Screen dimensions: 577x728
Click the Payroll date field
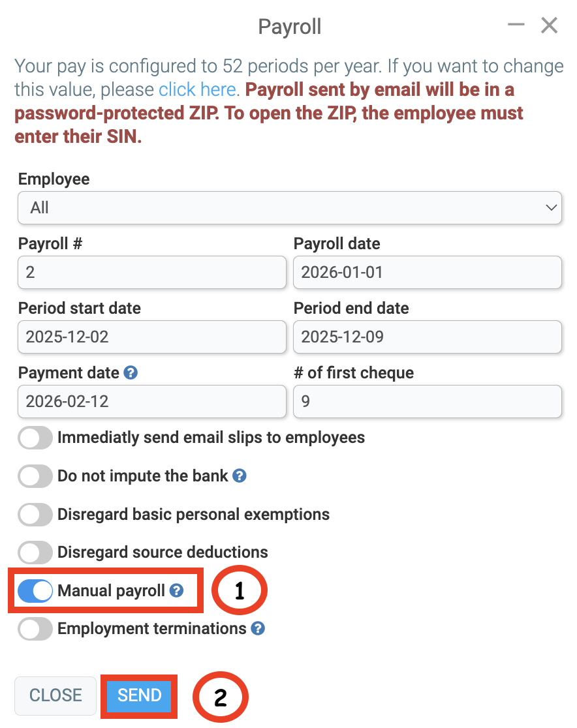pos(428,272)
